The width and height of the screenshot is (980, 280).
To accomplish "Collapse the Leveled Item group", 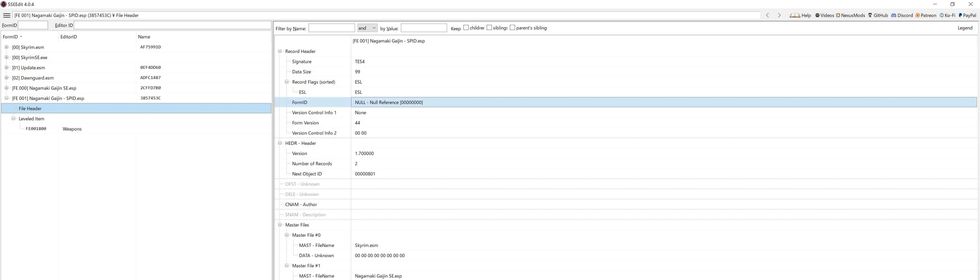I will 13,118.
